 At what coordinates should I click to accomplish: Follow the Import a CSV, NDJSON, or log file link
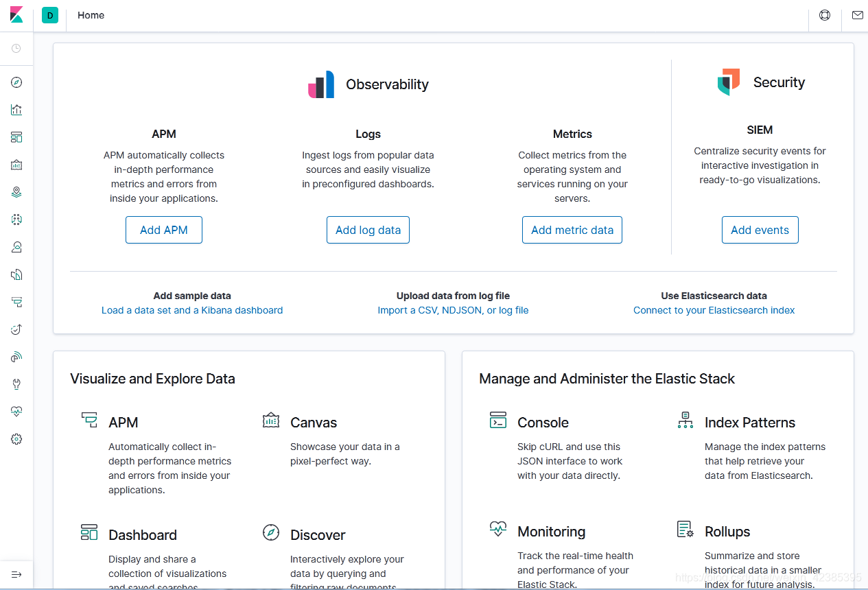[453, 310]
